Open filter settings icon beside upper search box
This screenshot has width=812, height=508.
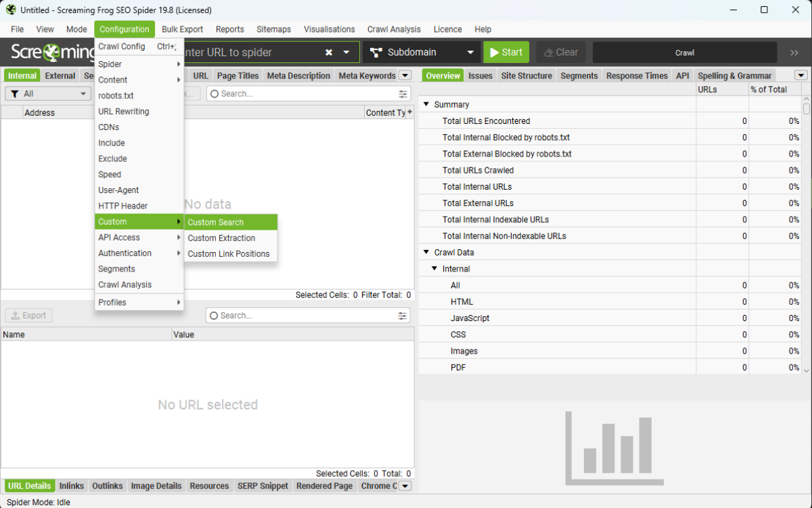(x=403, y=94)
